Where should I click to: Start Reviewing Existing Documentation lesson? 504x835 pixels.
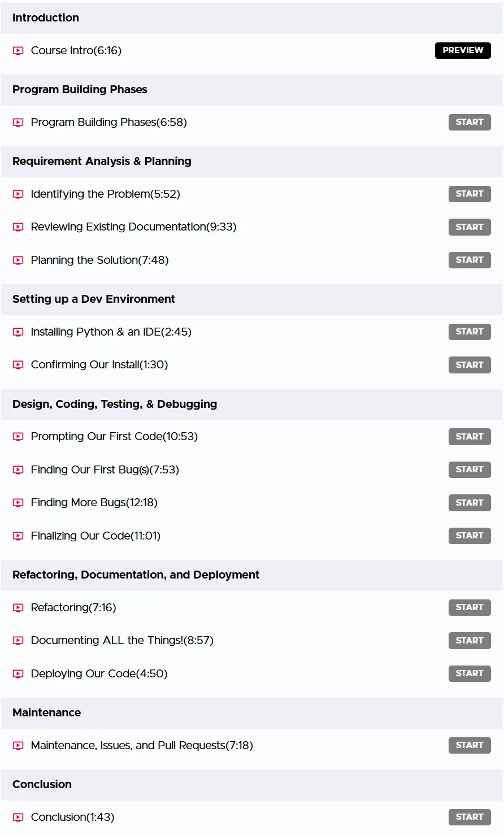point(470,227)
